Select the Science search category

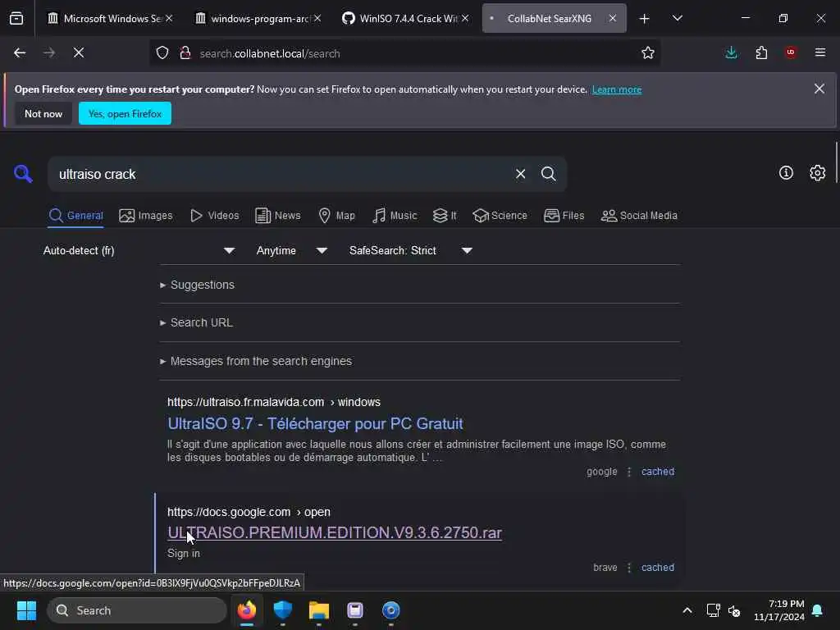tap(500, 216)
